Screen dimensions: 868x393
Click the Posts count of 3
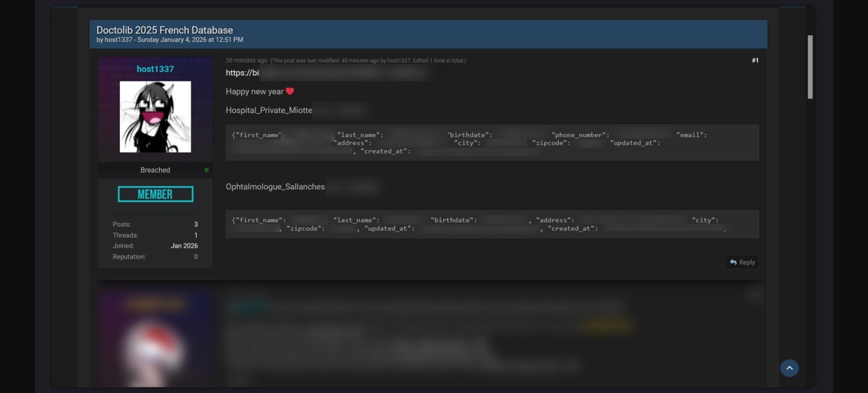click(x=195, y=224)
